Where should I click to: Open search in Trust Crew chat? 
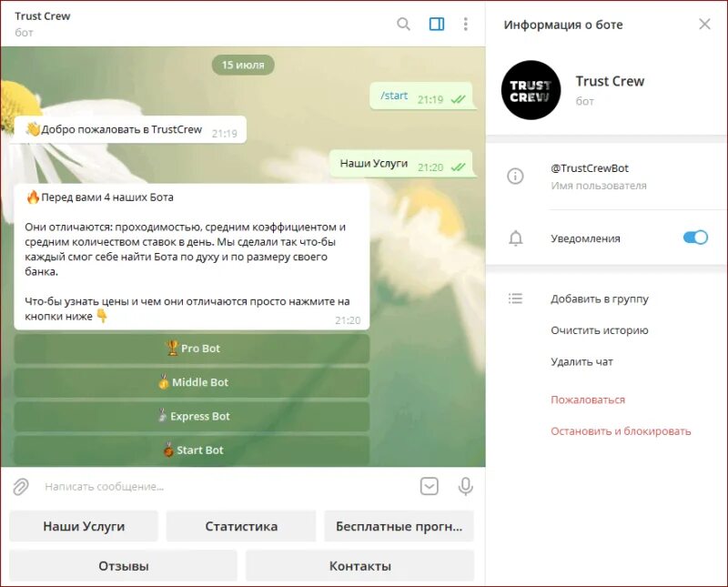point(403,25)
